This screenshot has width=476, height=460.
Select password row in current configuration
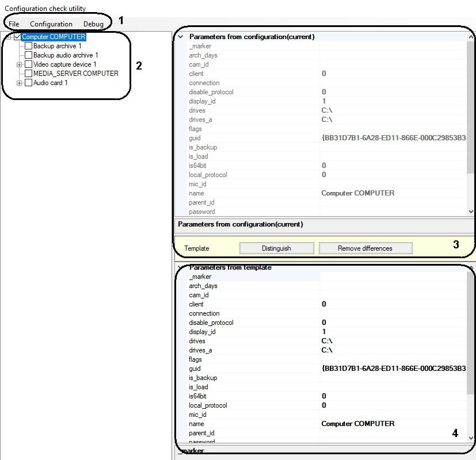[327, 212]
